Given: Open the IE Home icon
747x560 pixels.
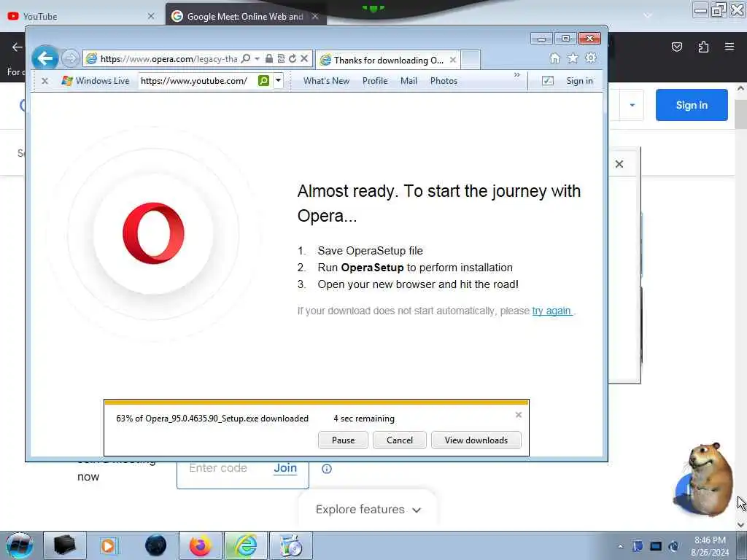Looking at the screenshot, I should click(555, 58).
